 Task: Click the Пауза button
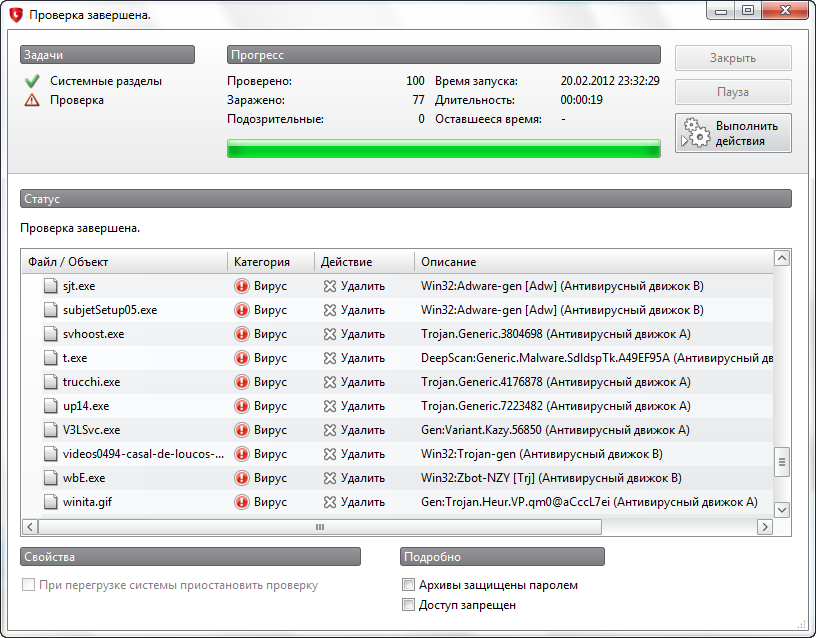coord(733,92)
